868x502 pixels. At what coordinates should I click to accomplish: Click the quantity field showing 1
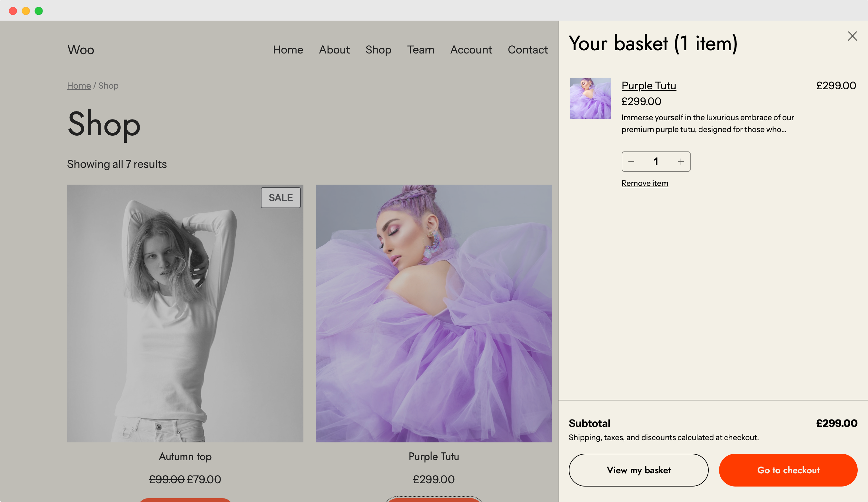click(x=656, y=161)
